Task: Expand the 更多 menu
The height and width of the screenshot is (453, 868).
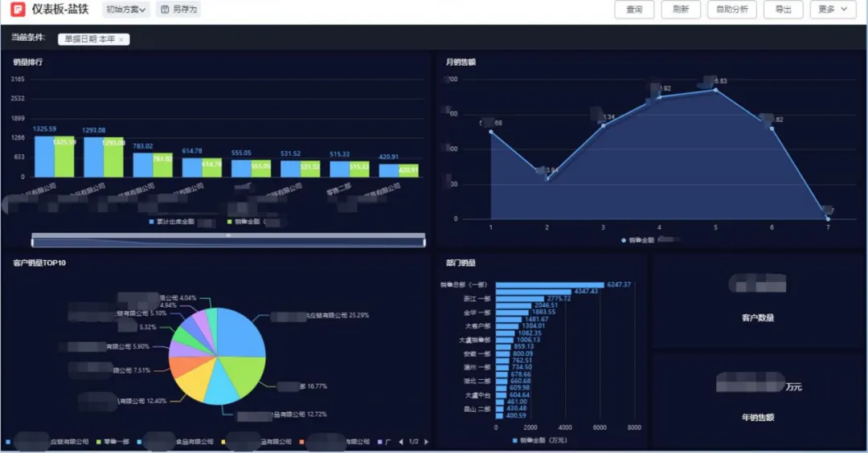Action: pos(833,10)
